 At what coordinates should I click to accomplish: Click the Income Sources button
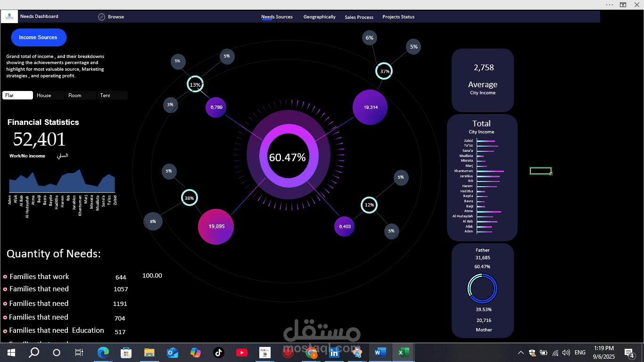pyautogui.click(x=39, y=37)
